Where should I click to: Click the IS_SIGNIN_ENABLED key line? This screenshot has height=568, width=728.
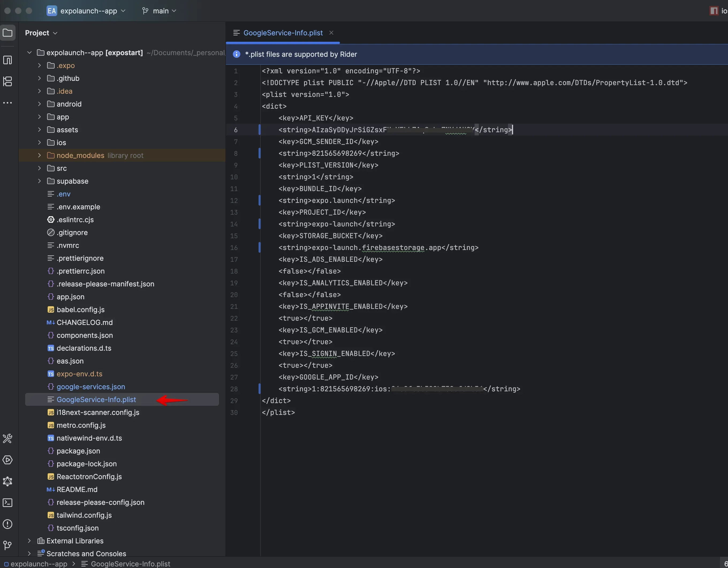[x=337, y=354]
